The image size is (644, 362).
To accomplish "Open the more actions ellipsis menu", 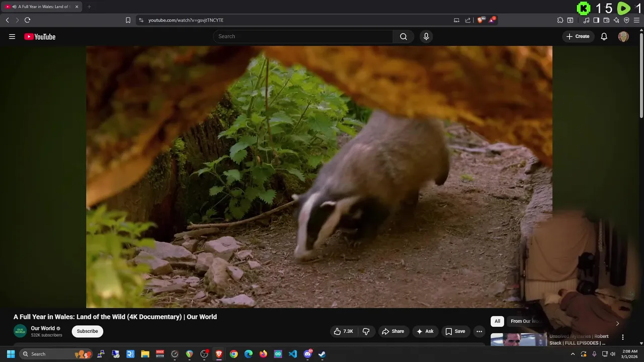I will click(x=479, y=331).
